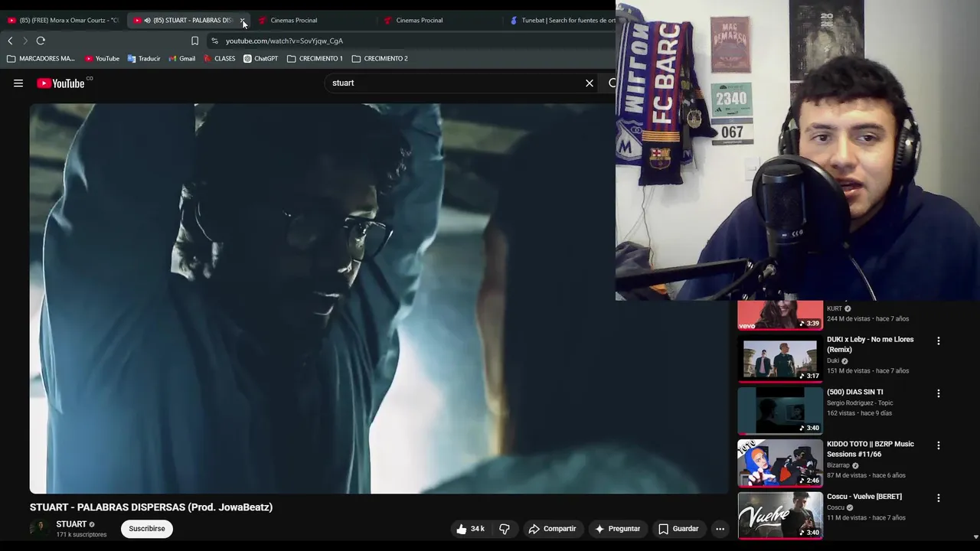Viewport: 980px width, 551px height.
Task: Click the search magnifier button
Action: click(x=611, y=83)
